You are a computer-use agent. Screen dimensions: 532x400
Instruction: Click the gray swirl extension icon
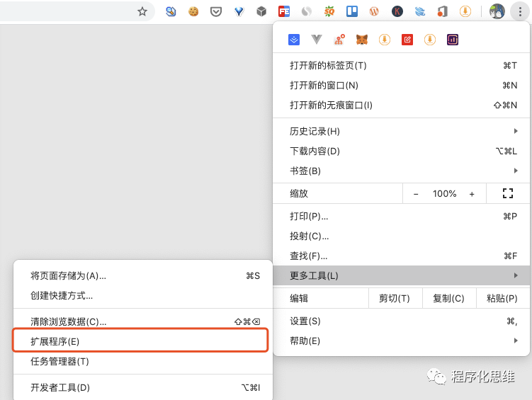pyautogui.click(x=306, y=11)
